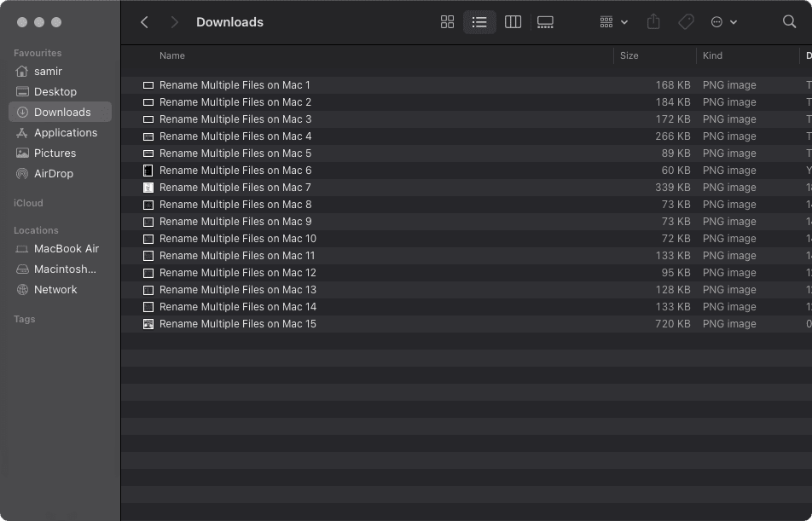Open the Desktop folder in sidebar
812x521 pixels.
click(x=55, y=91)
